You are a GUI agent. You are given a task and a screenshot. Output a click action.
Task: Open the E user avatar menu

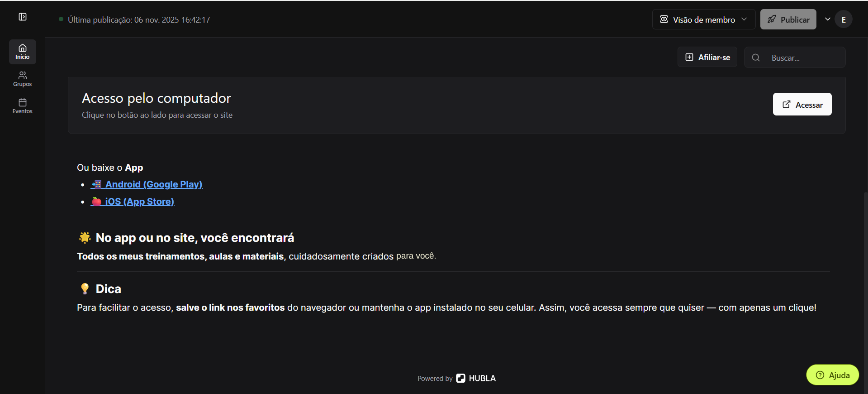click(843, 19)
